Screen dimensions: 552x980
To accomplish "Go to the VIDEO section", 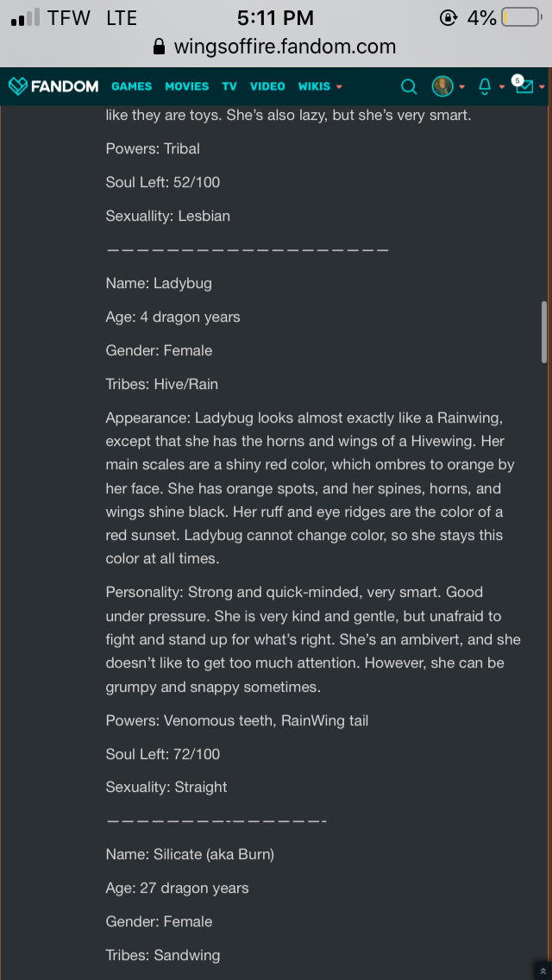I will coord(267,86).
